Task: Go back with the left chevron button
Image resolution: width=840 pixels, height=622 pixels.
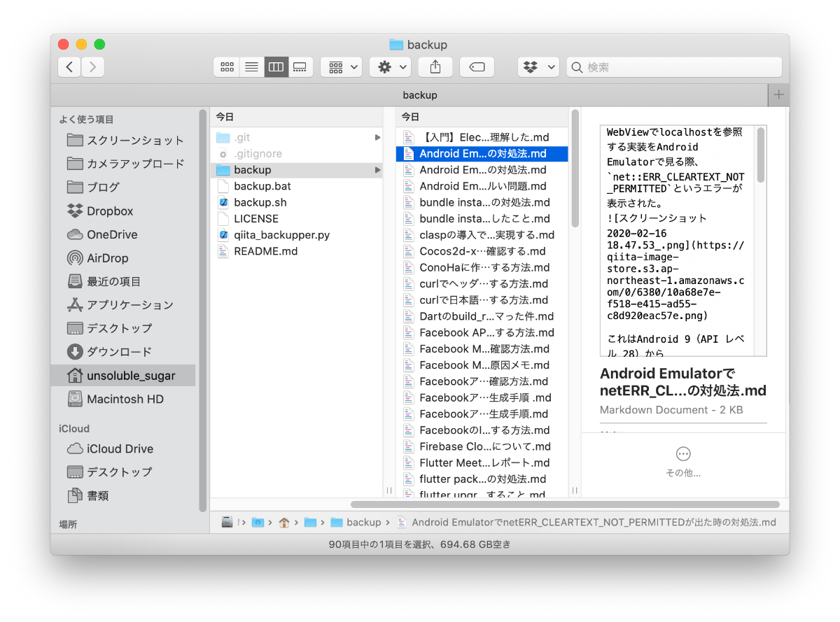Action: (x=69, y=67)
